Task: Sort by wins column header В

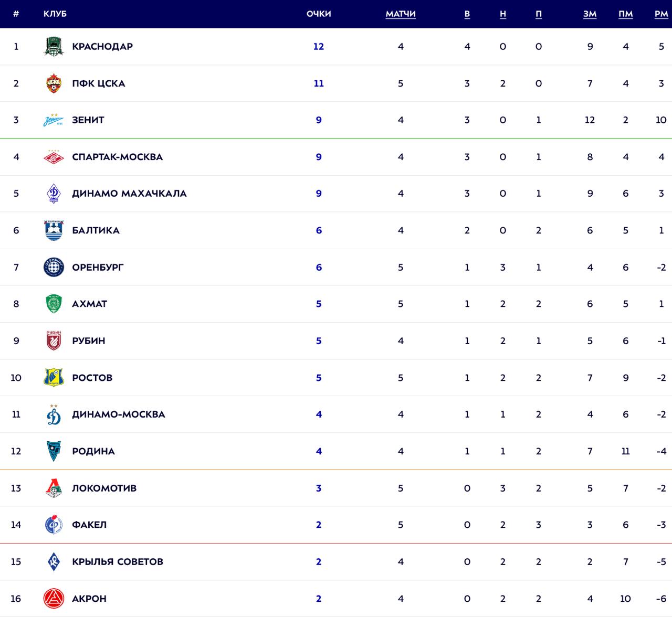Action: coord(467,14)
